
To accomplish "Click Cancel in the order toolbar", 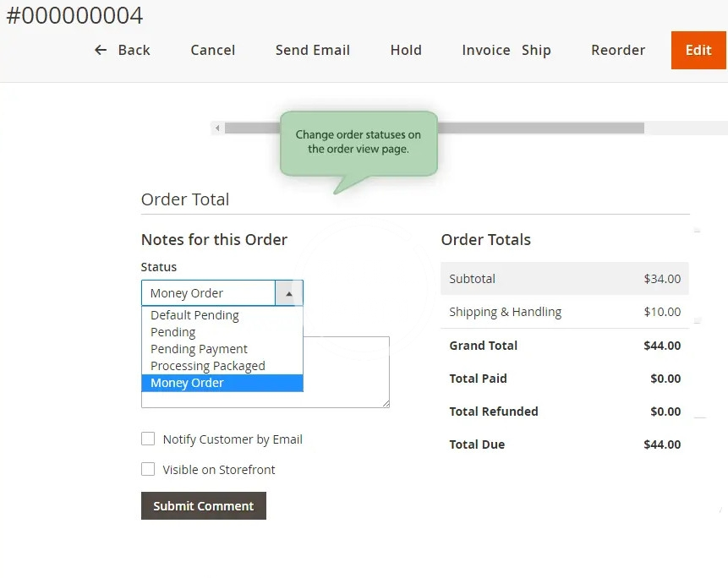I will point(213,50).
